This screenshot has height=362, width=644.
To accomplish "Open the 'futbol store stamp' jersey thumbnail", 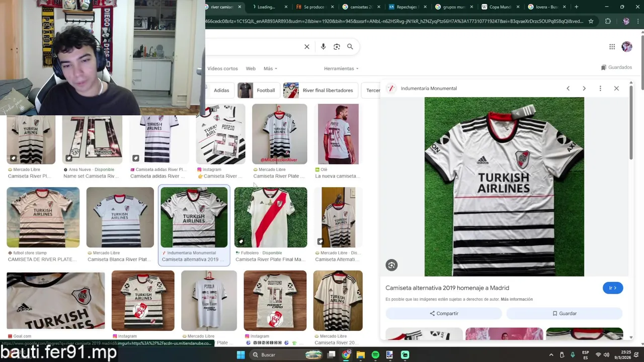I will [x=43, y=217].
